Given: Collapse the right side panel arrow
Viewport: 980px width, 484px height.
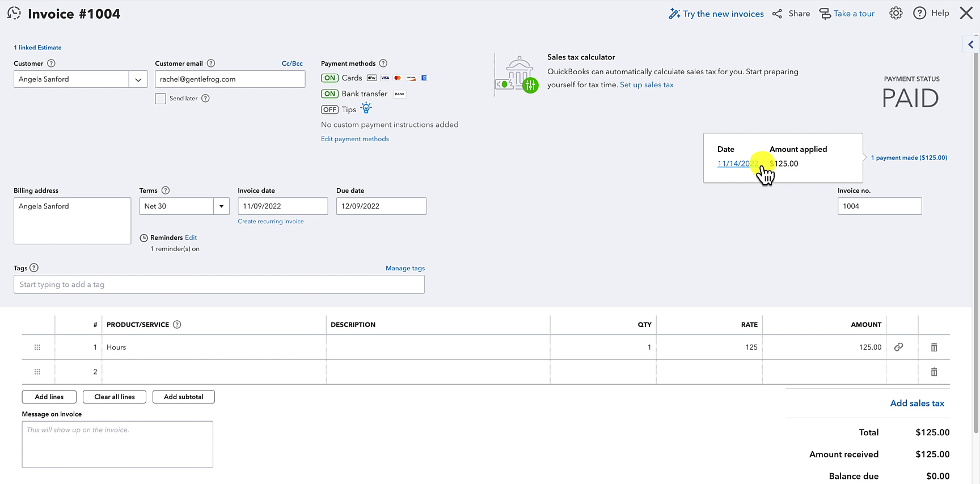Looking at the screenshot, I should tap(970, 44).
